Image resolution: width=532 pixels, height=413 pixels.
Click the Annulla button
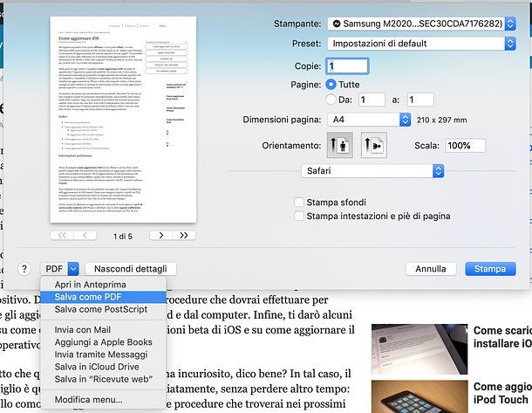(x=431, y=269)
